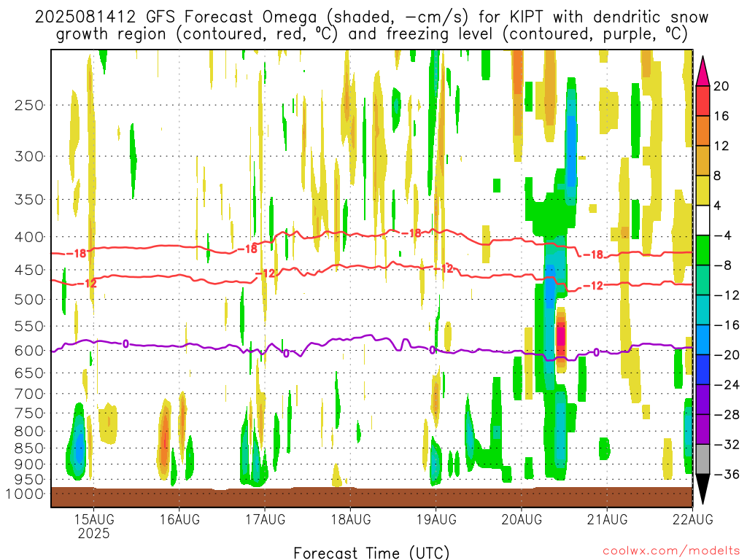Click the 500 pressure level label
The height and width of the screenshot is (560, 747).
click(29, 300)
